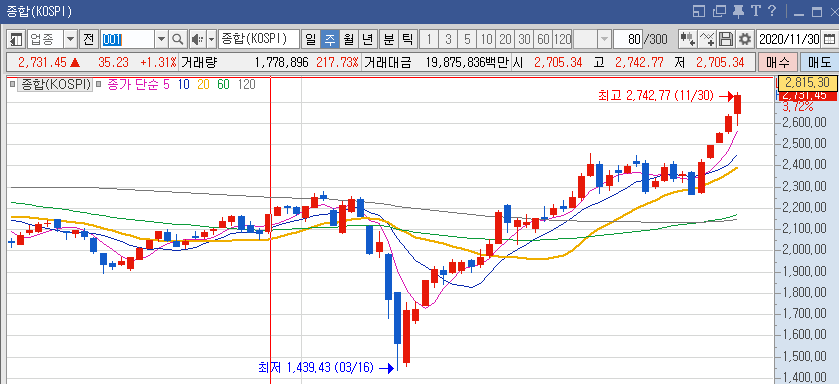
Task: Click the high price value 2,742.77
Action: click(x=639, y=63)
